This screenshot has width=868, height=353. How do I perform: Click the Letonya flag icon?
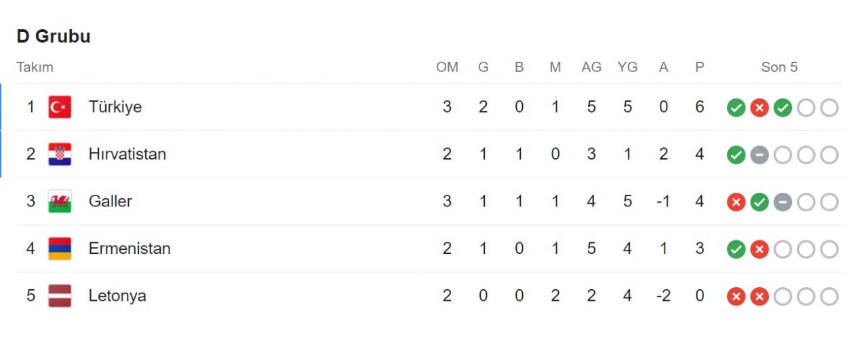click(60, 296)
